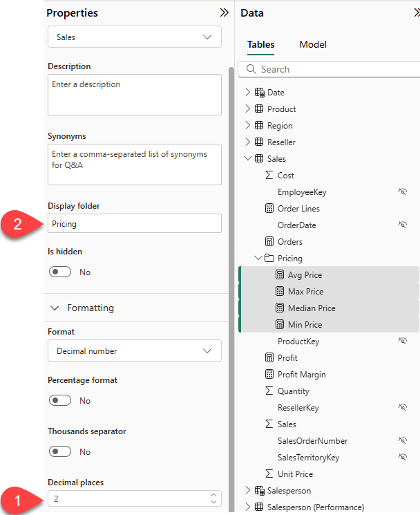
Task: Select the Median Price measure
Action: click(x=312, y=308)
